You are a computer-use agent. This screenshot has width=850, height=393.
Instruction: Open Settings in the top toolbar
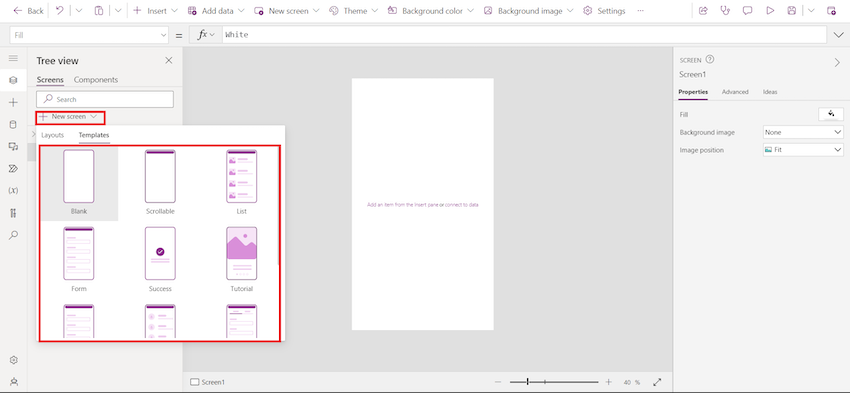click(604, 10)
